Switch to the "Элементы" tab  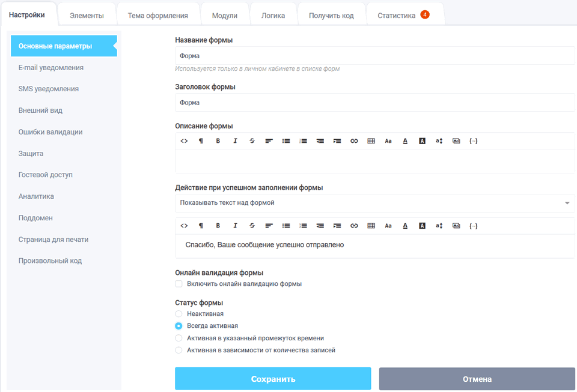pos(87,16)
